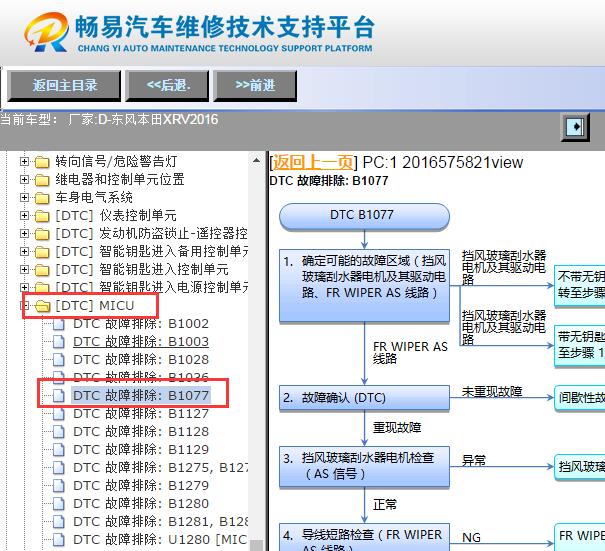
Task: Click flowchart step 2 故障确认 (DTC)
Action: (x=364, y=397)
